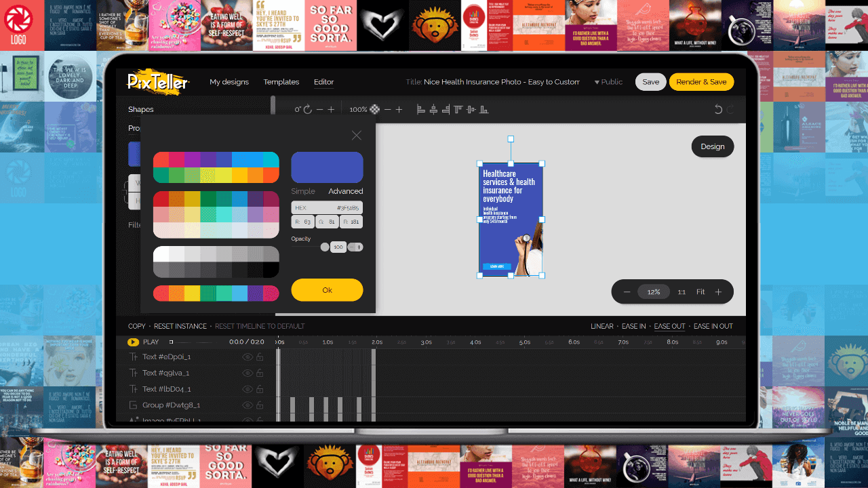This screenshot has width=868, height=488.
Task: Toggle visibility of Text #q9lva_1
Action: (248, 373)
